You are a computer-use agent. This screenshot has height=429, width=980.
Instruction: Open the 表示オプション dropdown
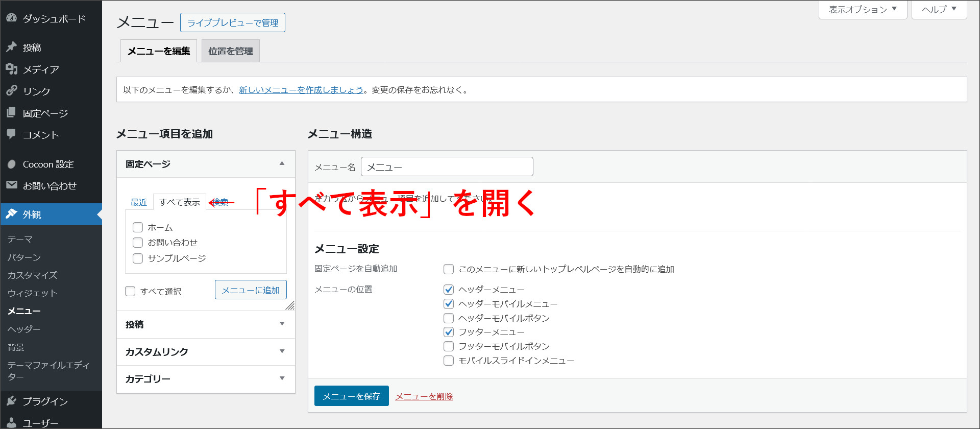pos(863,9)
